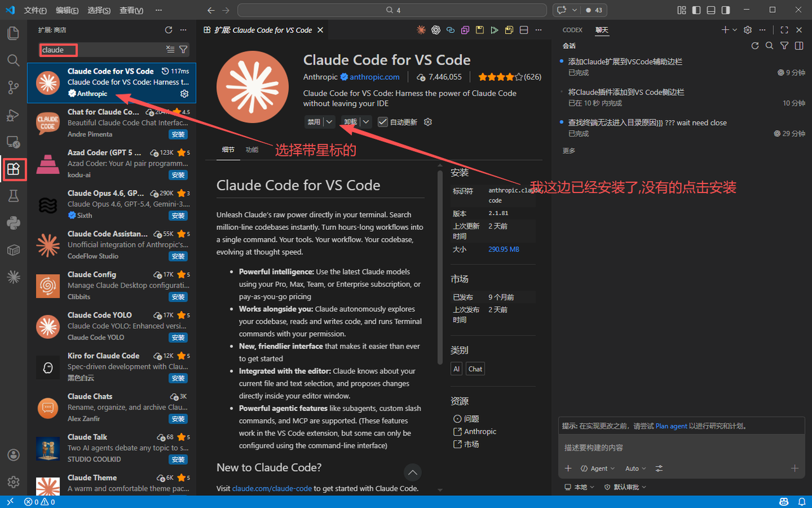Install Chat for Claude Code extension
This screenshot has width=812, height=508.
178,135
